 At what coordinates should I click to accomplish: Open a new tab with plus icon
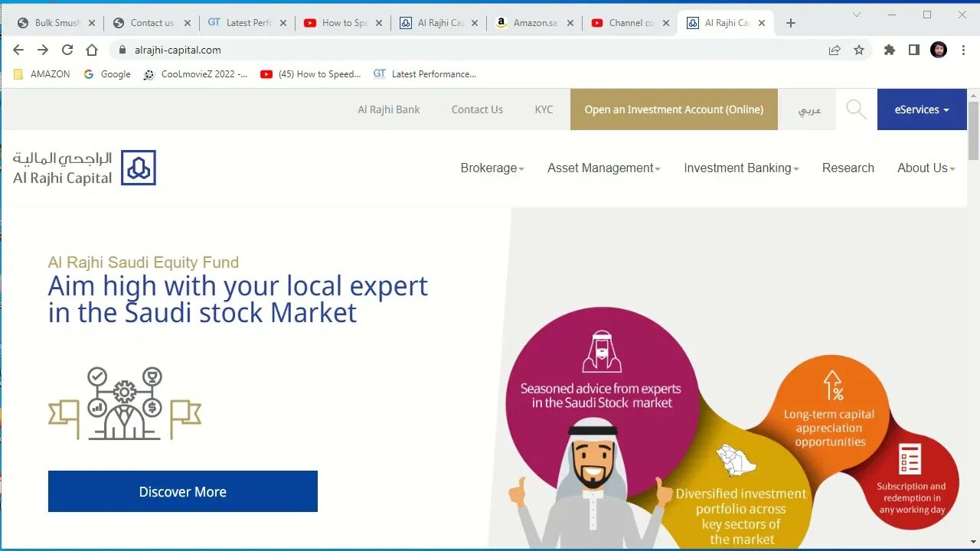791,23
